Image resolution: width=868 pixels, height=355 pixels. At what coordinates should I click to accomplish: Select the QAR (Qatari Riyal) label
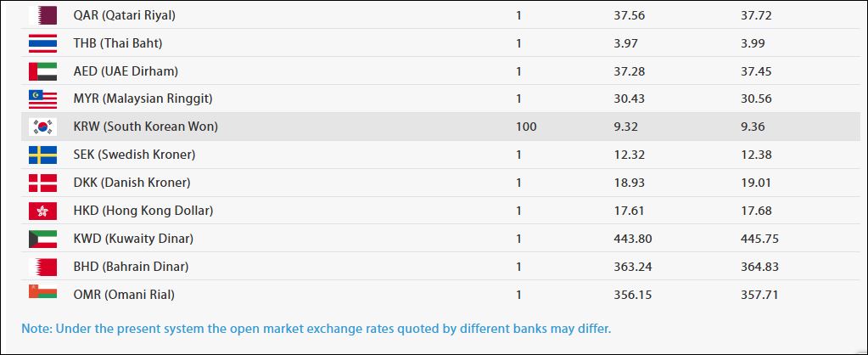[x=125, y=15]
